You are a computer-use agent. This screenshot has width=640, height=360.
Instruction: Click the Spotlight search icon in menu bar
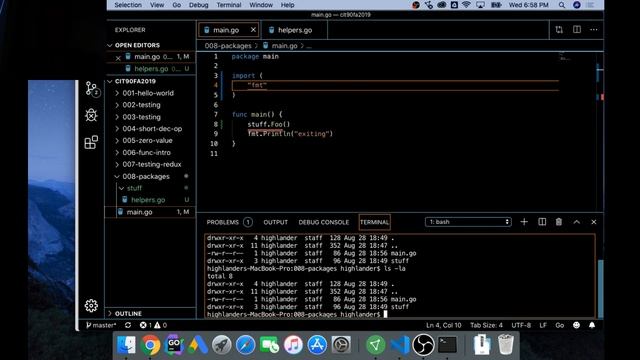click(x=562, y=5)
